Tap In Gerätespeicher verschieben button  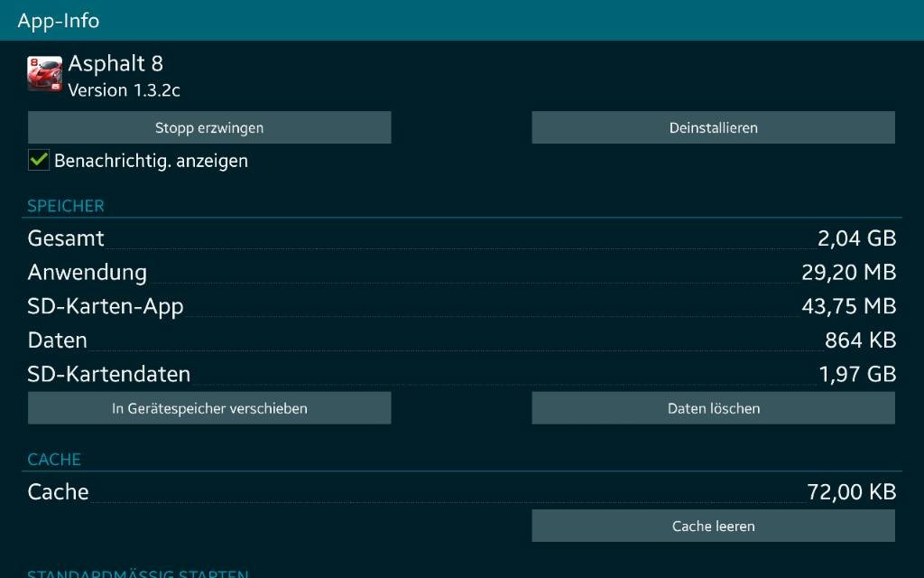point(209,408)
